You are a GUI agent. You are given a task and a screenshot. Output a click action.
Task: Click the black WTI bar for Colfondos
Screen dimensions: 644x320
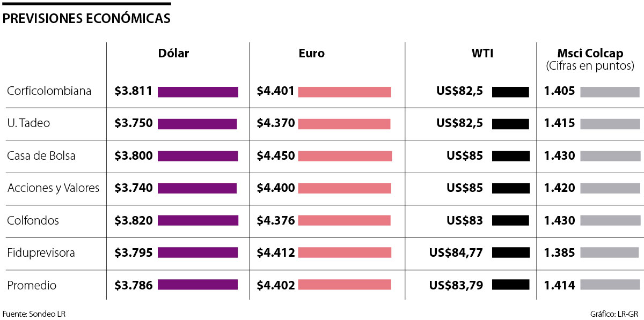tap(510, 221)
